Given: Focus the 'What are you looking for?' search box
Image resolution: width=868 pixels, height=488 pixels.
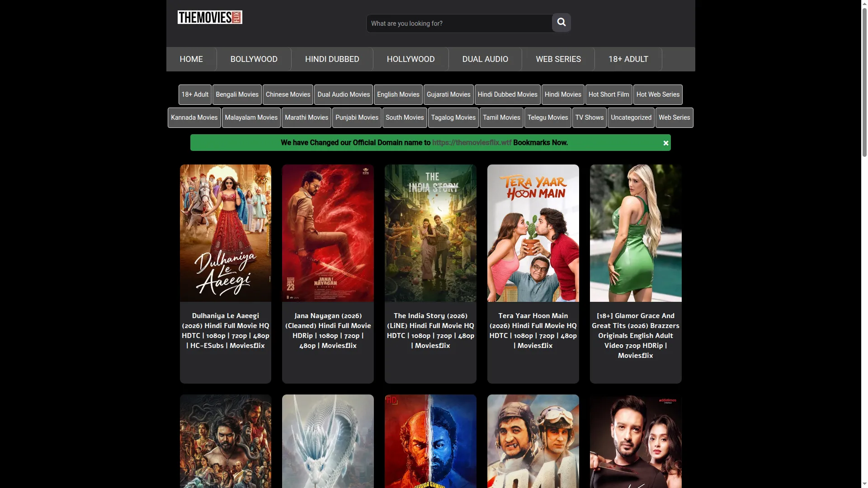Looking at the screenshot, I should tap(459, 23).
